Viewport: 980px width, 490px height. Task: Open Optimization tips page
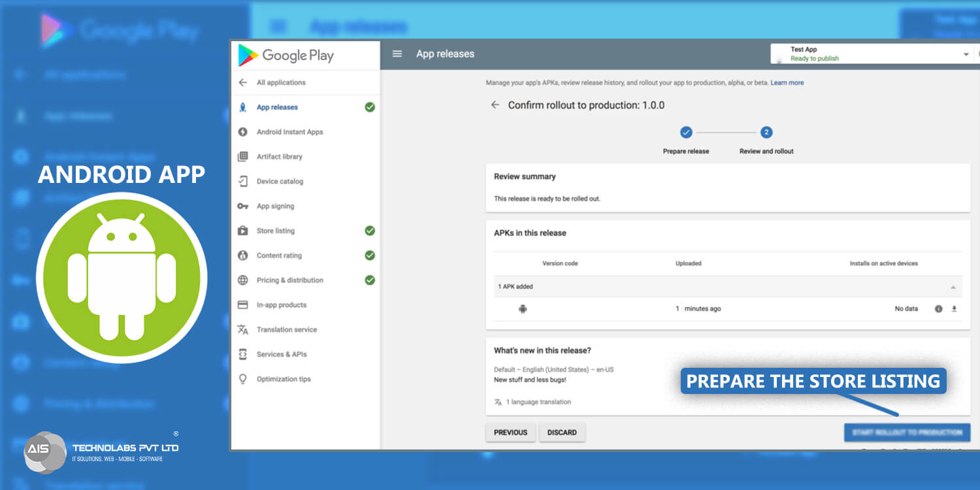[x=284, y=379]
